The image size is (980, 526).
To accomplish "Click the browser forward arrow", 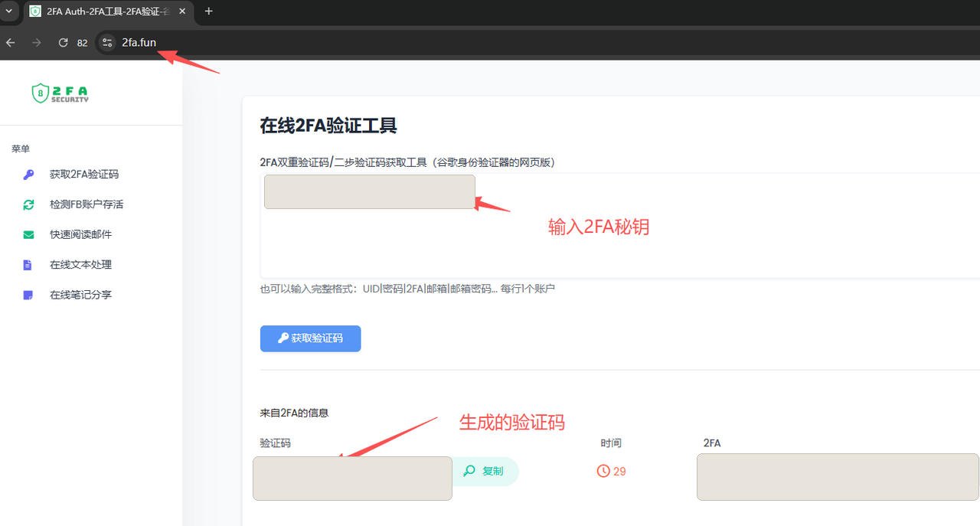I will pos(37,43).
